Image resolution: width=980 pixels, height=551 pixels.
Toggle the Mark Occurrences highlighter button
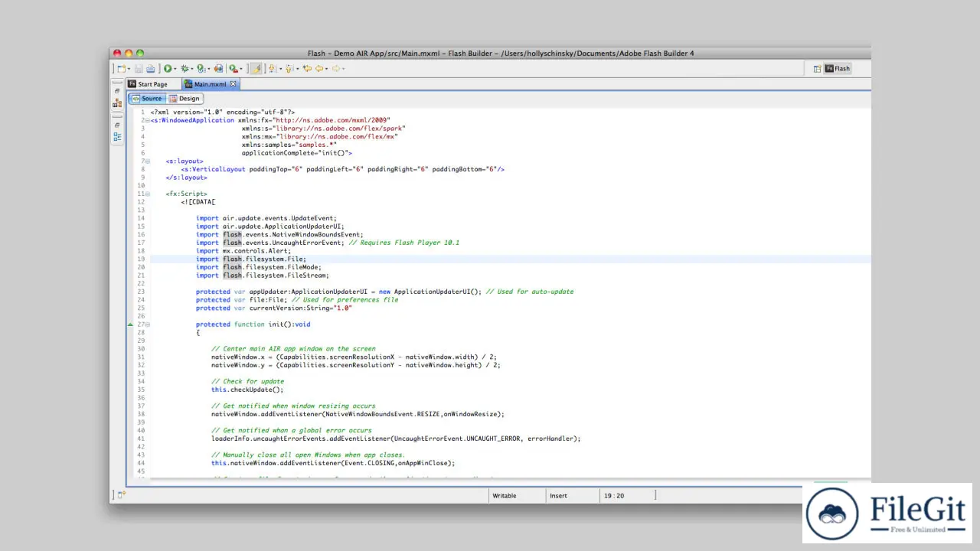tap(256, 69)
